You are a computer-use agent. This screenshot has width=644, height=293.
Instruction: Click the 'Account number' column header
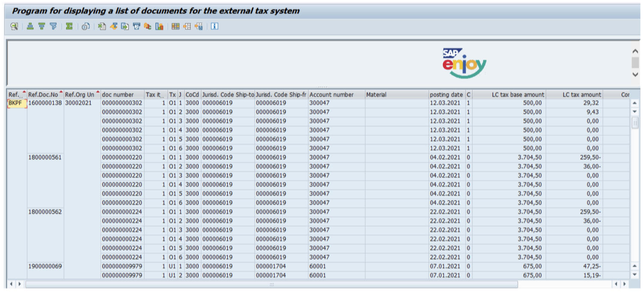[x=331, y=95]
